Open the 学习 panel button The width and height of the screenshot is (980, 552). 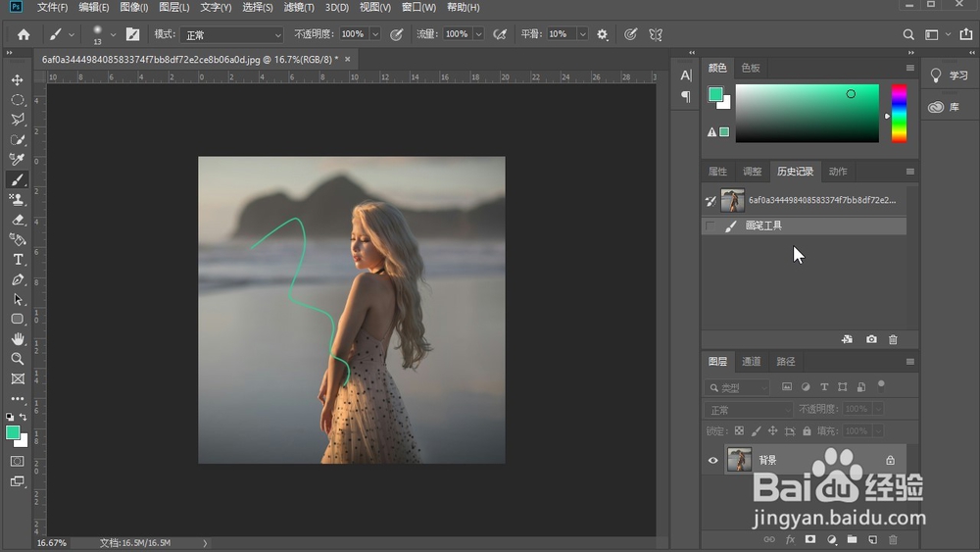949,75
